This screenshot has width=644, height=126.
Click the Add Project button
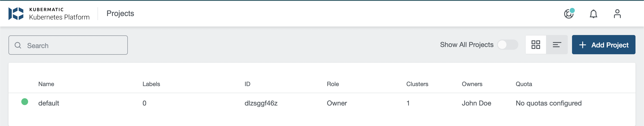(603, 45)
